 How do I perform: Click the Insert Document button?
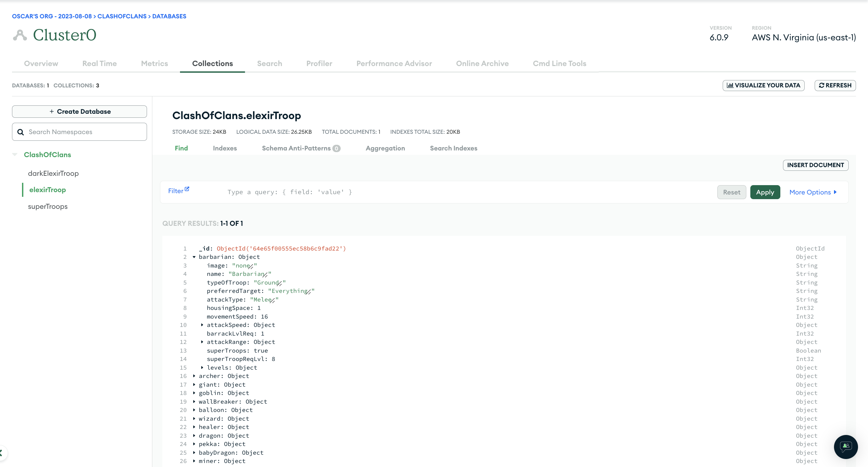pyautogui.click(x=815, y=165)
